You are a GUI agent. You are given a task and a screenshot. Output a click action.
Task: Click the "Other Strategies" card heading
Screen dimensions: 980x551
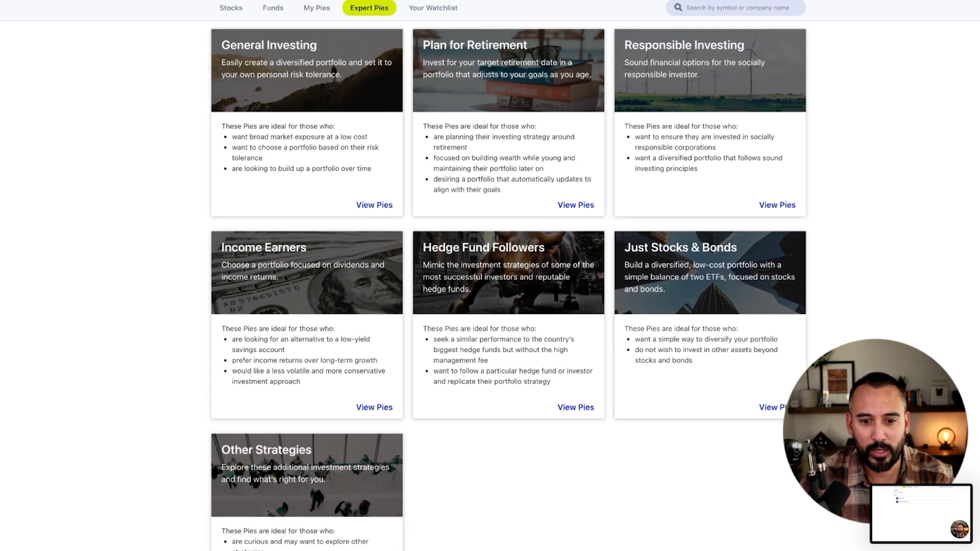pos(266,449)
